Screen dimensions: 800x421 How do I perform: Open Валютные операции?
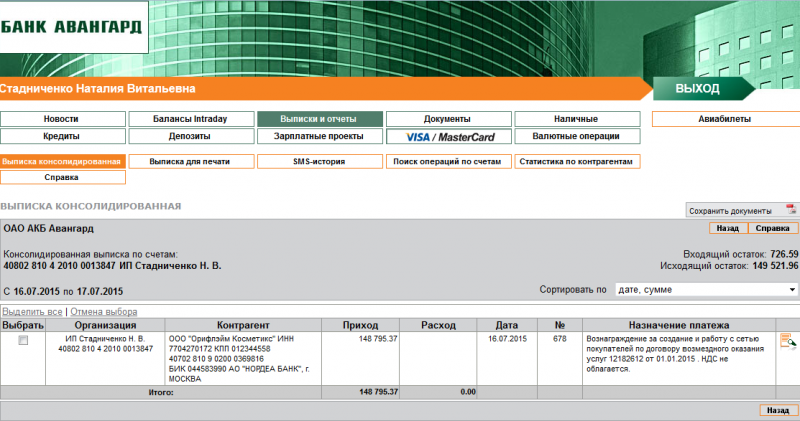[577, 136]
